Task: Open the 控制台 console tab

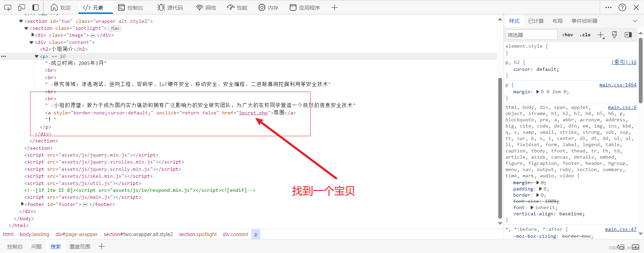Action: (x=131, y=7)
